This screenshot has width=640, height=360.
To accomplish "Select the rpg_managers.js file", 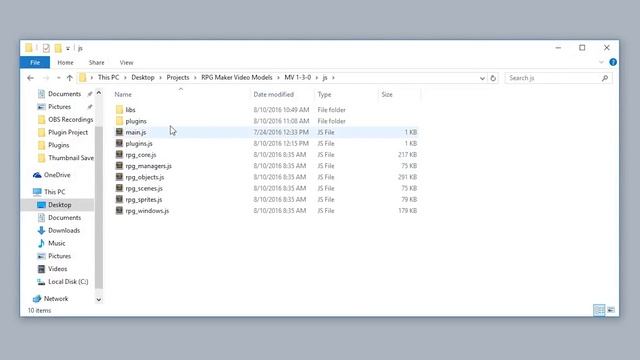I will pos(149,166).
